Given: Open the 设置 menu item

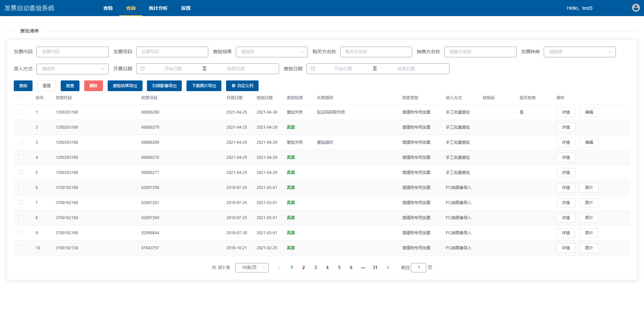Looking at the screenshot, I should click(x=185, y=8).
